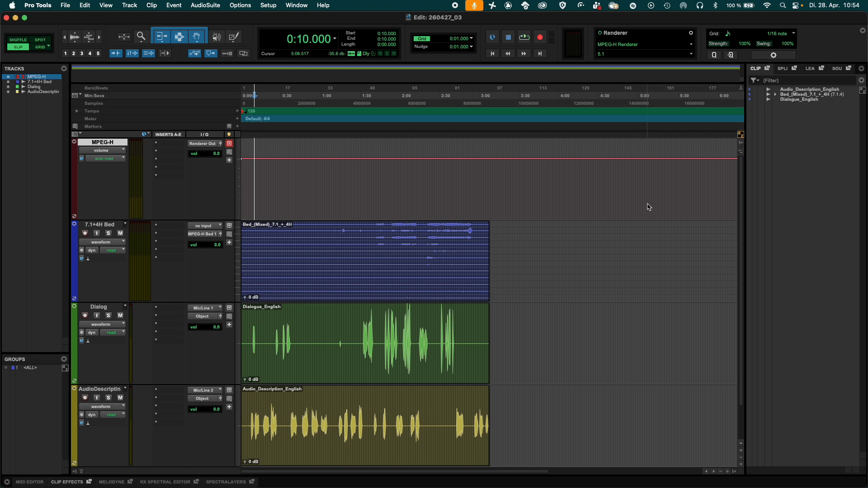The width and height of the screenshot is (868, 488).
Task: Click the SpectraLayers tab button
Action: point(226,482)
